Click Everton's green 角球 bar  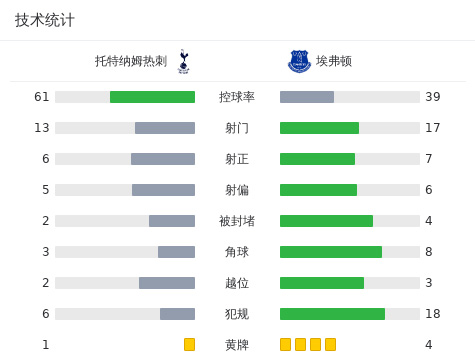pyautogui.click(x=331, y=252)
